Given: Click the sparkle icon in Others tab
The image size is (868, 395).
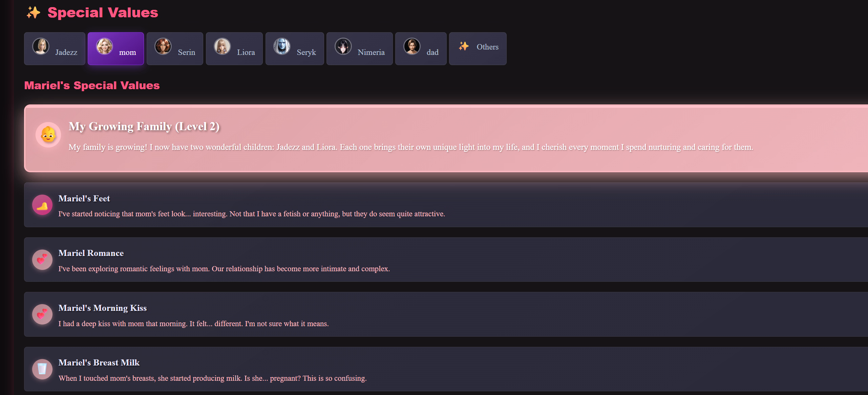Looking at the screenshot, I should (464, 46).
